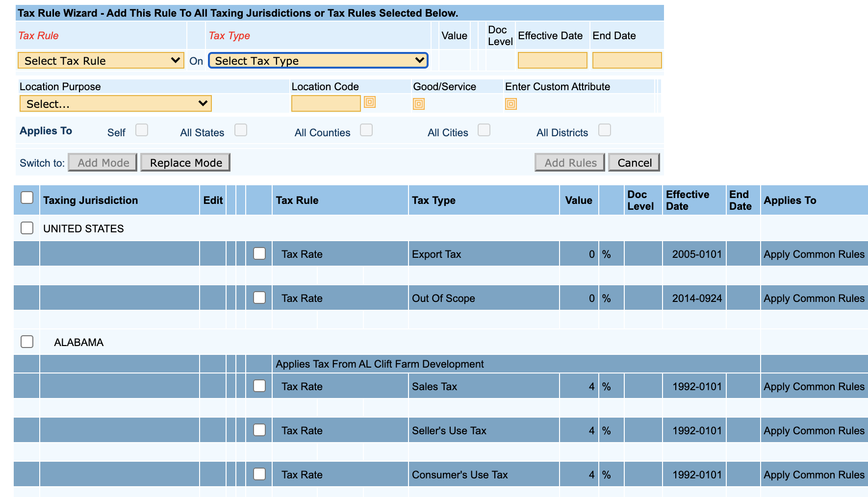Viewport: 868px width, 497px height.
Task: Select the UNITED STATES jurisdiction checkbox
Action: point(27,228)
